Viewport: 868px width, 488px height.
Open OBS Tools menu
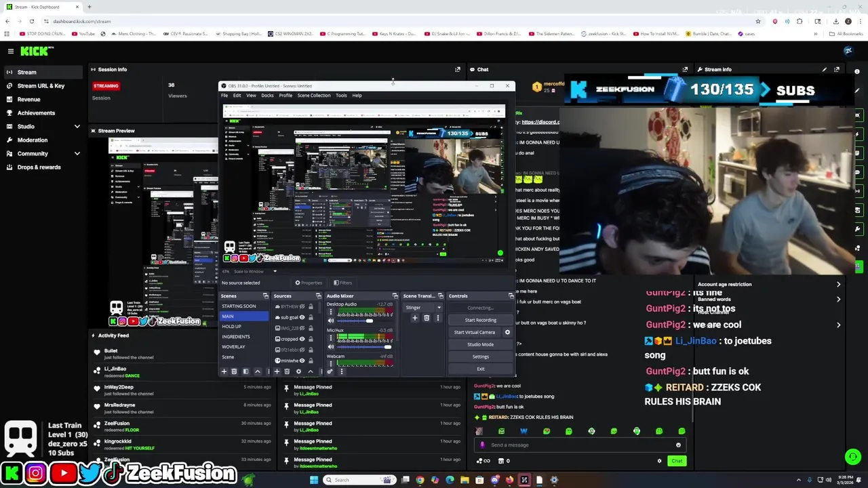coord(341,96)
